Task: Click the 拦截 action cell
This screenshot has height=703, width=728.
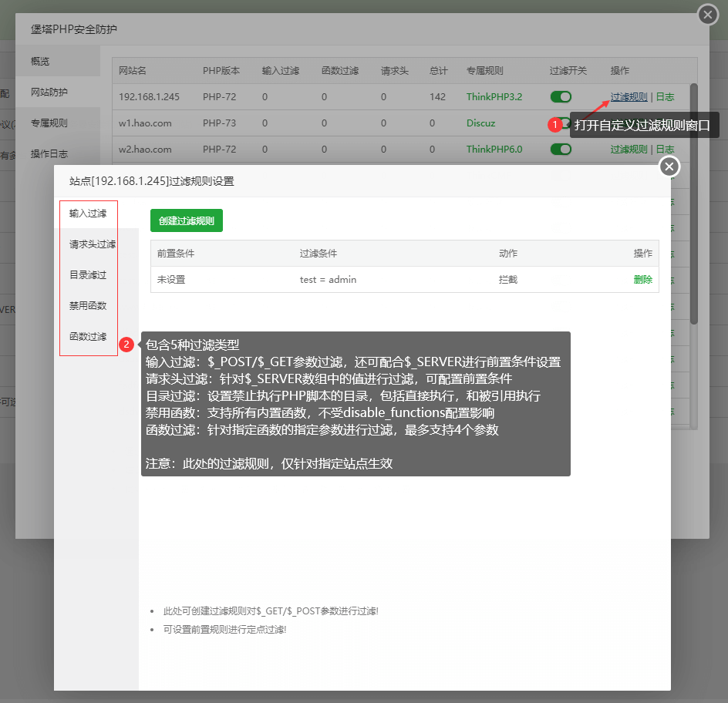Action: [508, 279]
